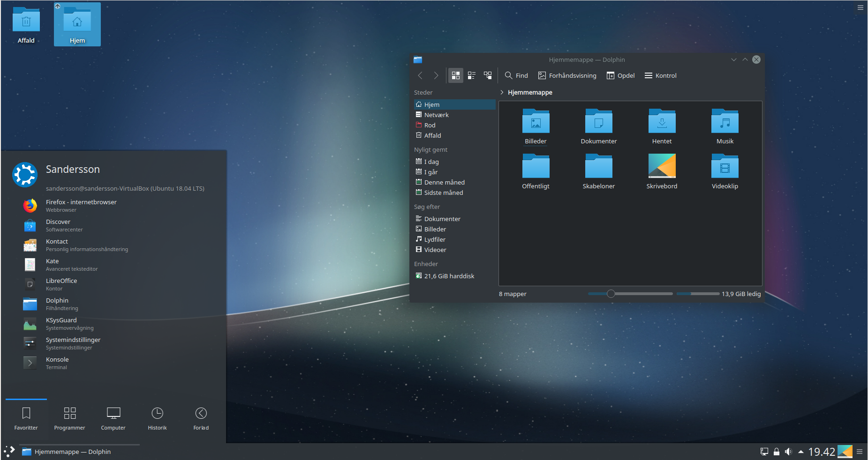Select Rod in the Steder panel
The height and width of the screenshot is (460, 868).
[454, 125]
